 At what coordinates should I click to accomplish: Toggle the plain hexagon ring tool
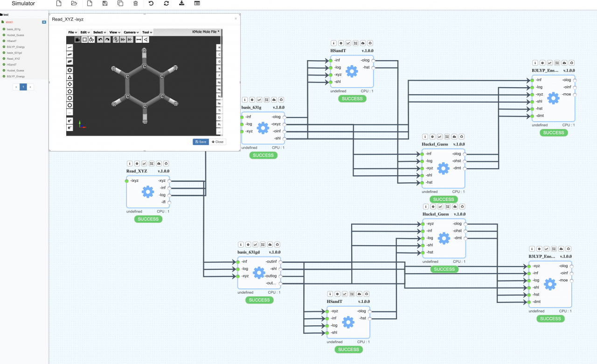point(70,98)
